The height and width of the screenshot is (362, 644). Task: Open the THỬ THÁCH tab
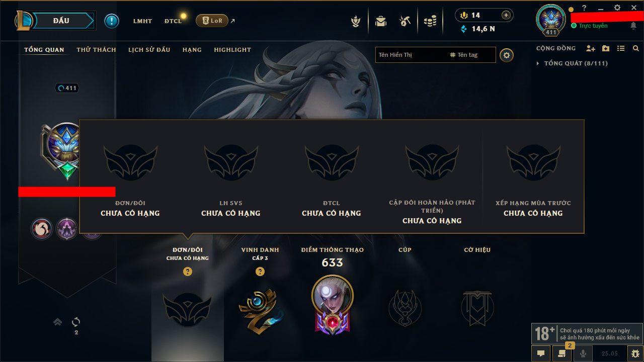(96, 50)
